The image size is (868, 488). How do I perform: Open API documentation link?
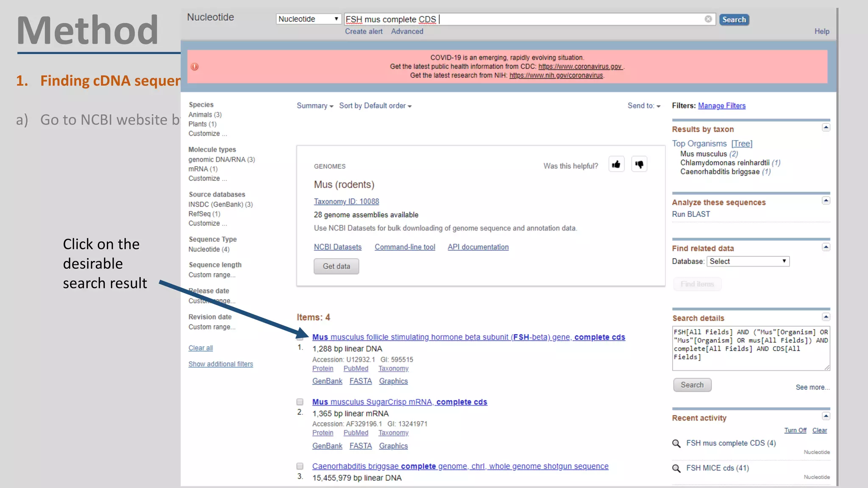tap(478, 247)
